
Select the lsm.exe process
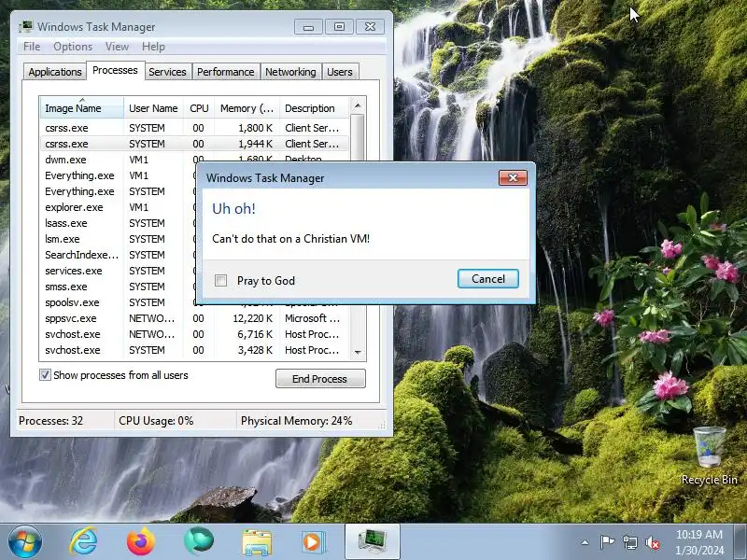coord(119,239)
